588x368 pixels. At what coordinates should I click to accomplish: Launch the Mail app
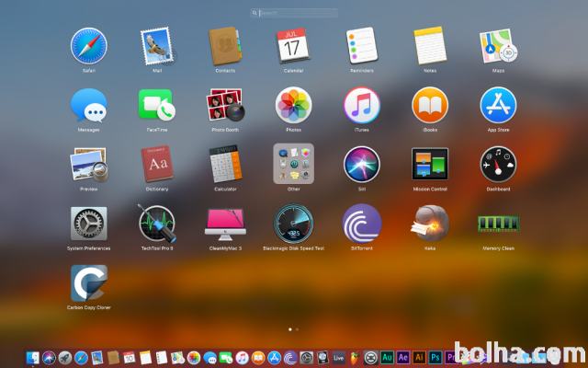point(156,46)
